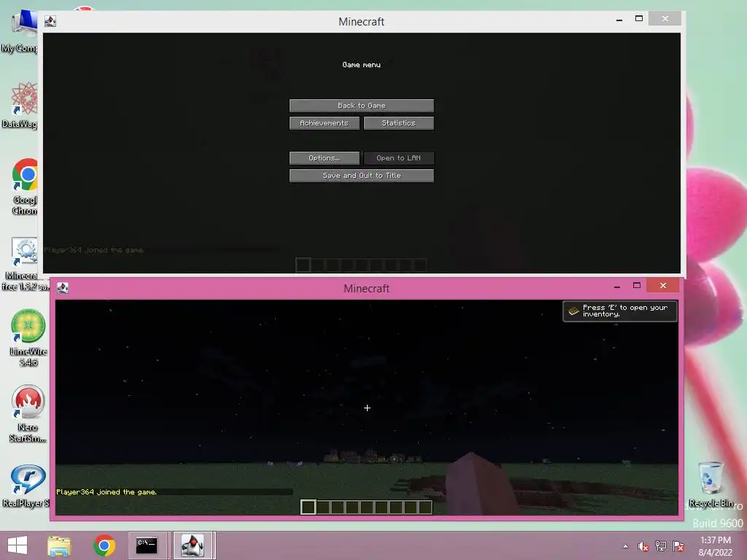Image resolution: width=747 pixels, height=560 pixels.
Task: Click the Open to LAN button
Action: click(399, 158)
